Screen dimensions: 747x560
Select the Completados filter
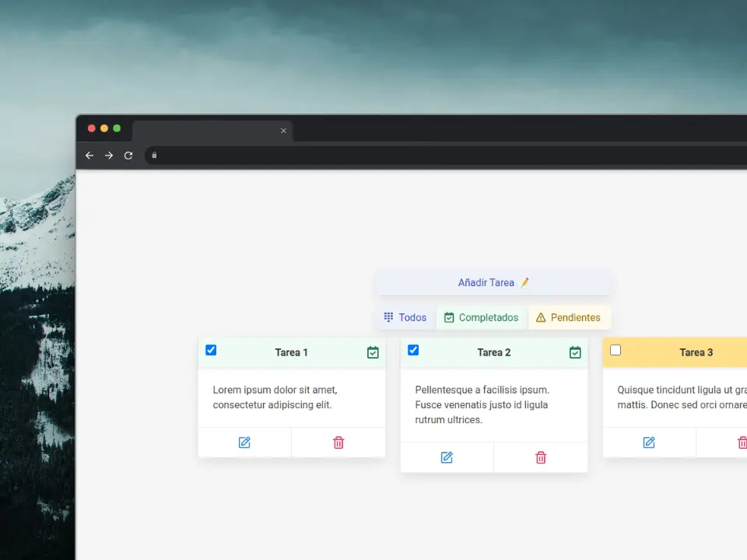[481, 317]
